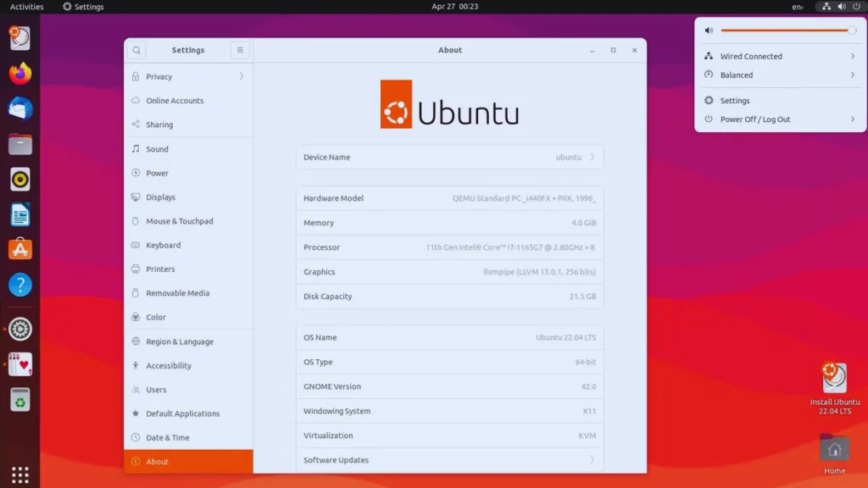Open Rhythmbox music player from the dock

(19, 179)
